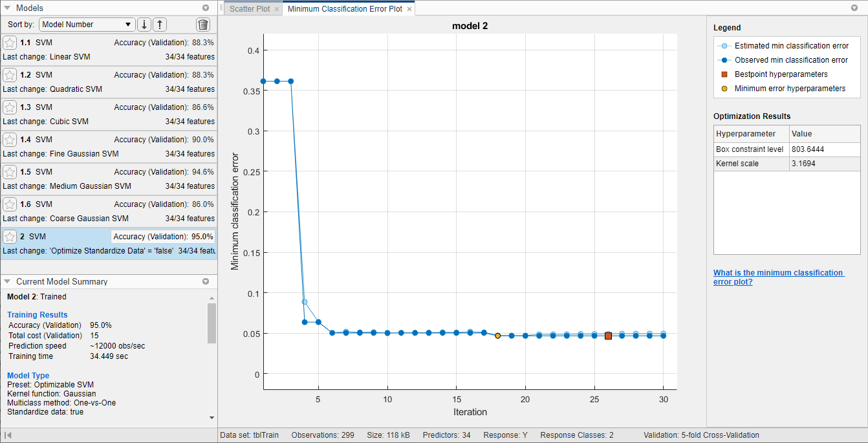
Task: Toggle the favorite star on model 1.5
Action: 10,171
